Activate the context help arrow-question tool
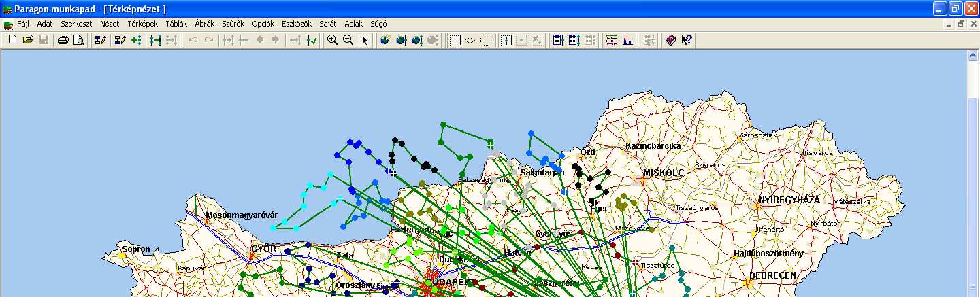Image resolution: width=980 pixels, height=297 pixels. (x=687, y=40)
